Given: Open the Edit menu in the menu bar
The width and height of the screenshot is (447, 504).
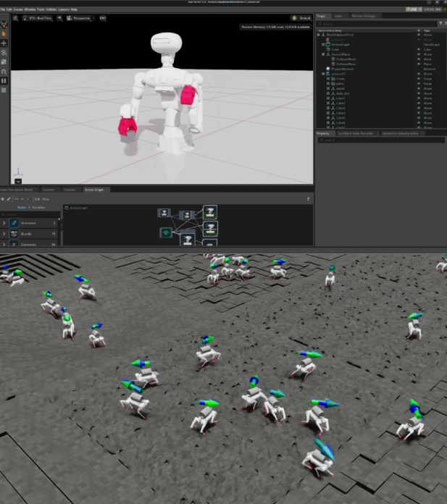Looking at the screenshot, I should click(x=9, y=9).
